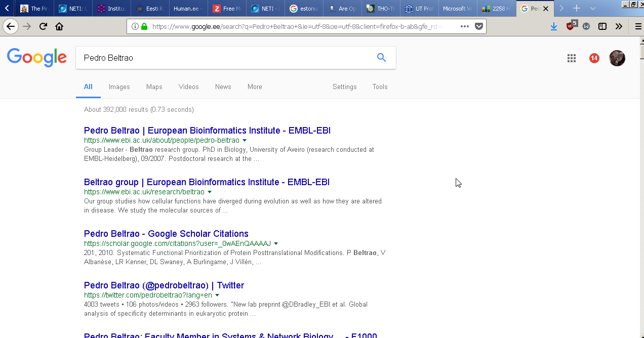Show more toolbar tools overflow
Image resolution: width=644 pixels, height=338 pixels.
coord(619,27)
